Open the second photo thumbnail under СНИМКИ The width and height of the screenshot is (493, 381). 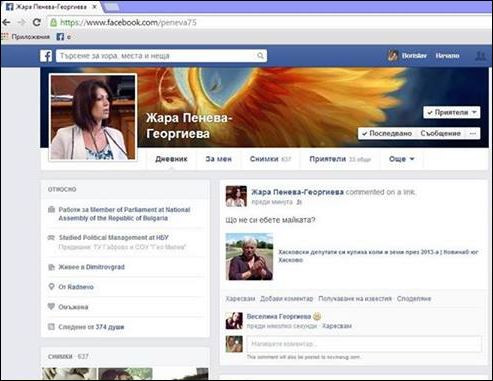125,374
